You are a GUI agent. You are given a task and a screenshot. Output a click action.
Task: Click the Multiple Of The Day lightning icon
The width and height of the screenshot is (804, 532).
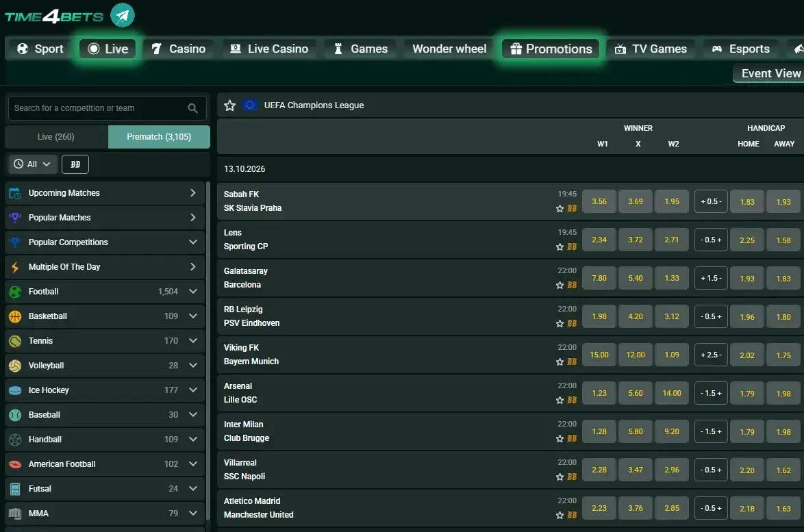click(15, 267)
